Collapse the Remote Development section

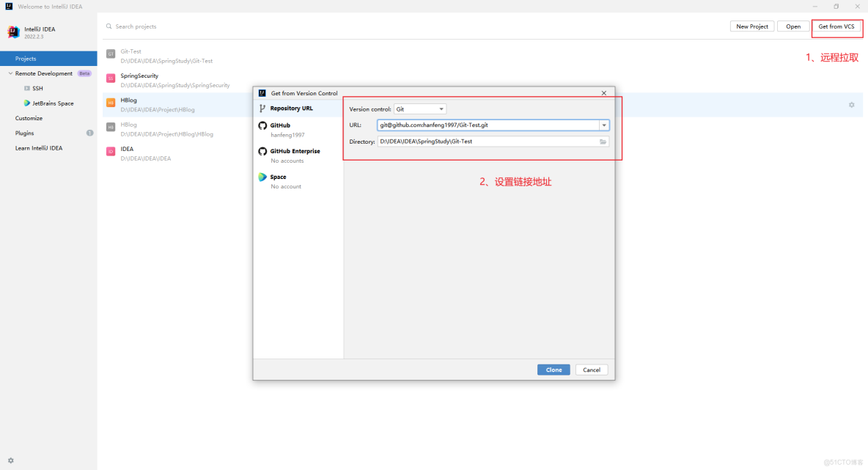pos(10,73)
